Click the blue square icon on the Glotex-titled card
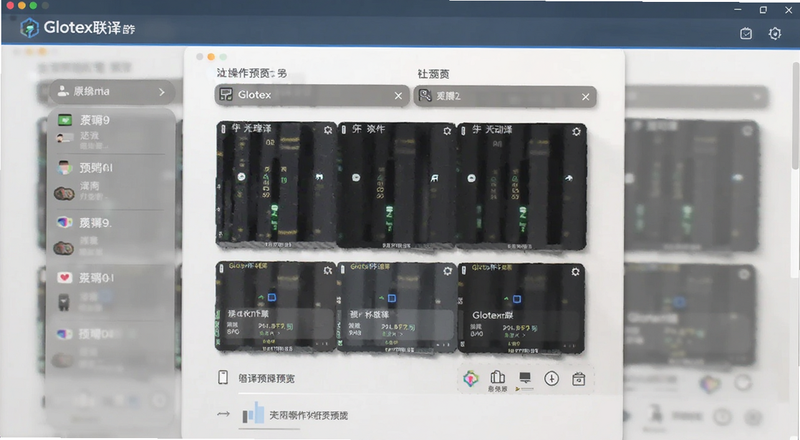 pyautogui.click(x=517, y=299)
